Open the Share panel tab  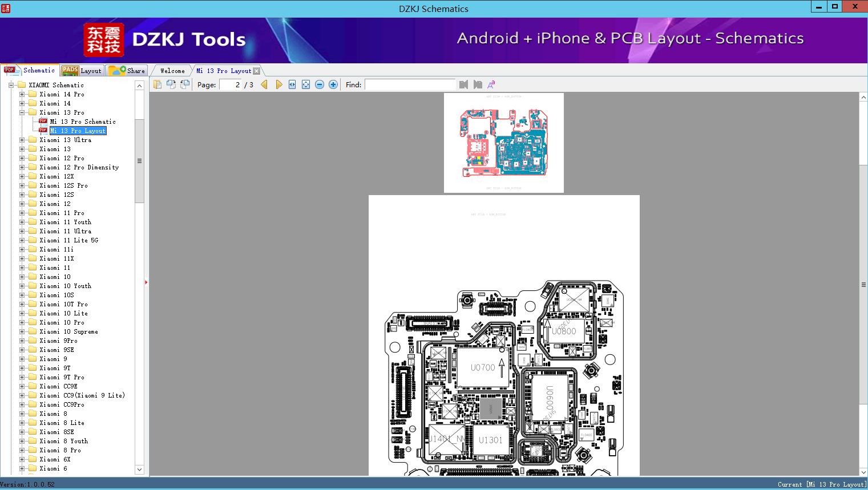[127, 70]
